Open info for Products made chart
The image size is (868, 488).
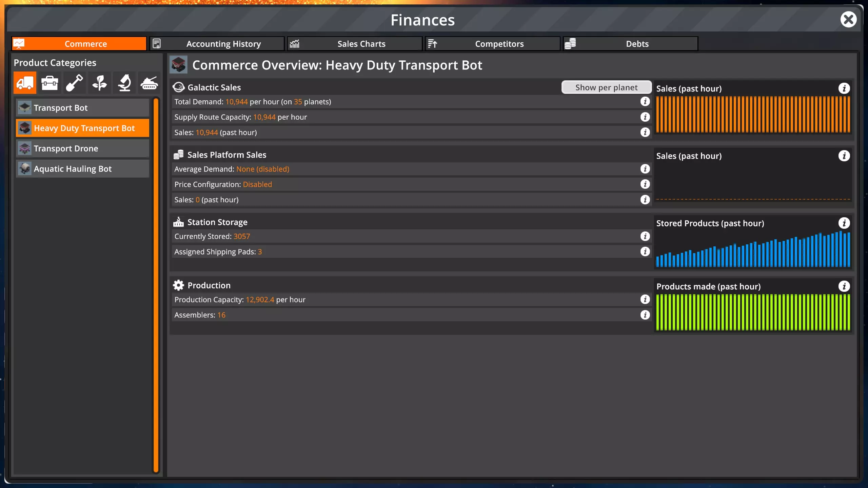click(844, 286)
